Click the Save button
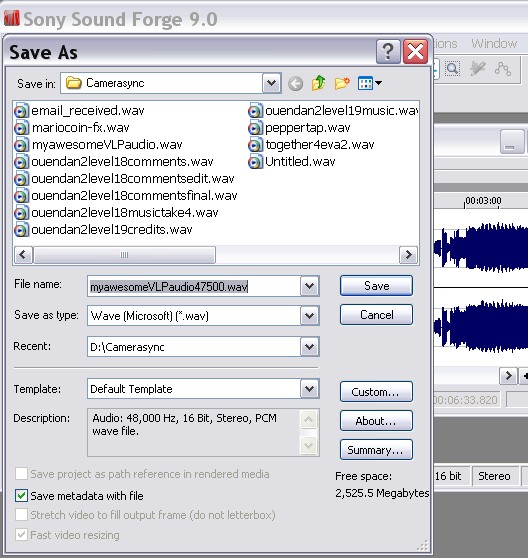Screen dimensions: 528x558 tap(376, 285)
